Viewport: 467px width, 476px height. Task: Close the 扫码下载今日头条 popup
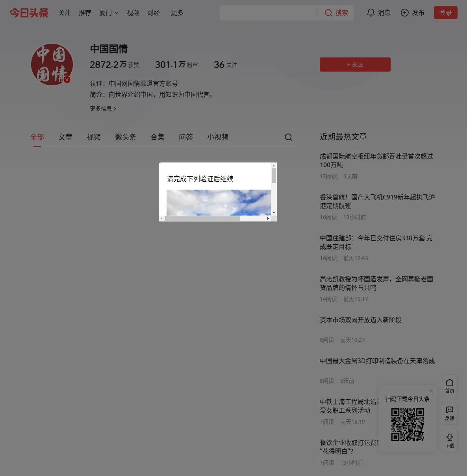pos(431,391)
